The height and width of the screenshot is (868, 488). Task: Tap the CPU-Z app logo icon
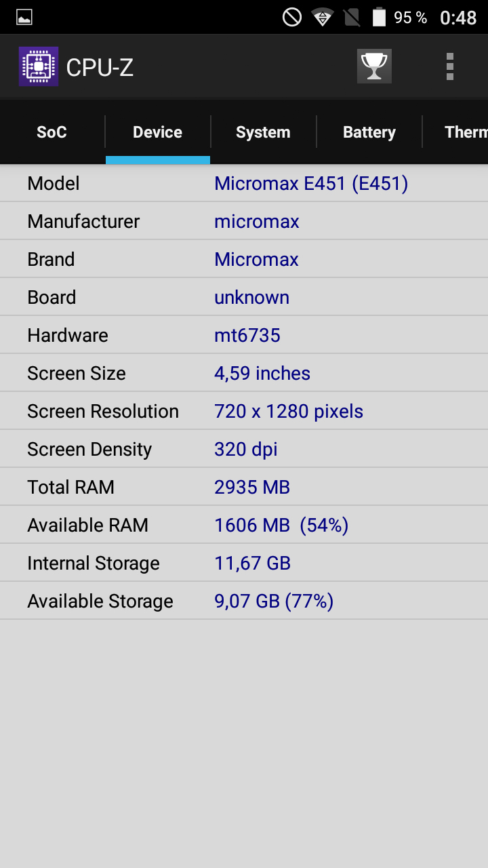tap(39, 66)
